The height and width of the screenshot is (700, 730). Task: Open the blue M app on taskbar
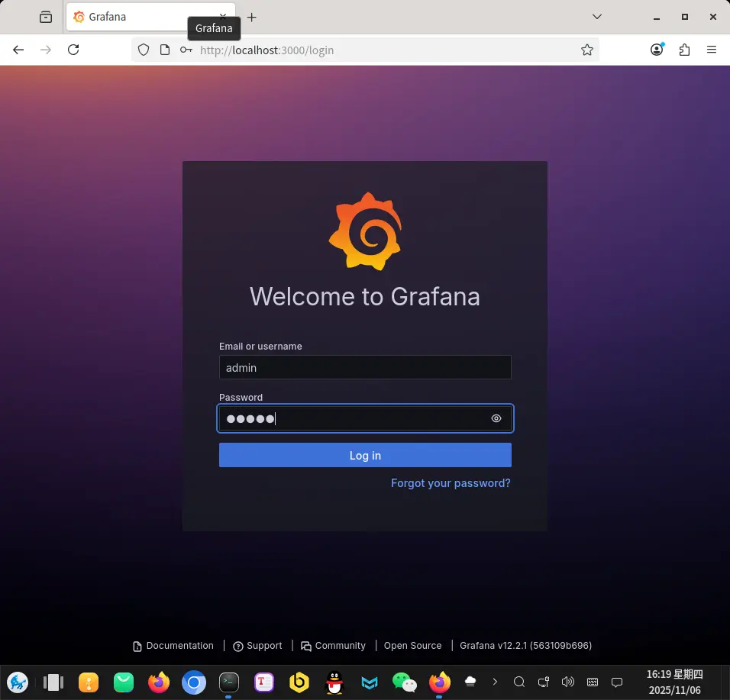pos(369,682)
